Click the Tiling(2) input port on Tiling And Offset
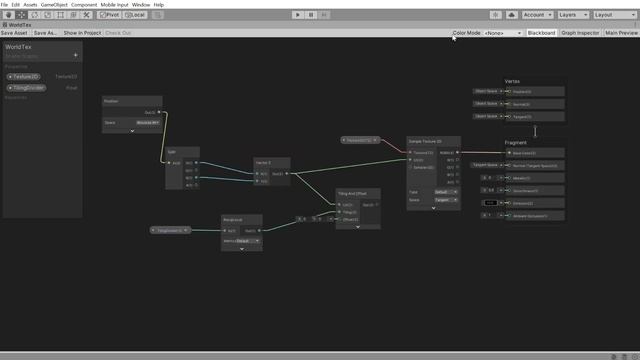 [340, 212]
